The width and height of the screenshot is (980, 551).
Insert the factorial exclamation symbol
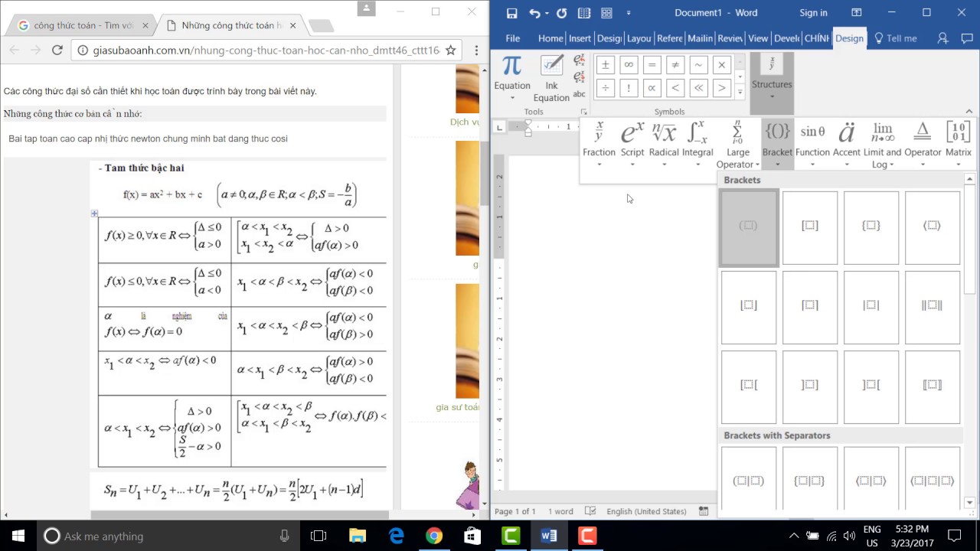click(x=629, y=88)
